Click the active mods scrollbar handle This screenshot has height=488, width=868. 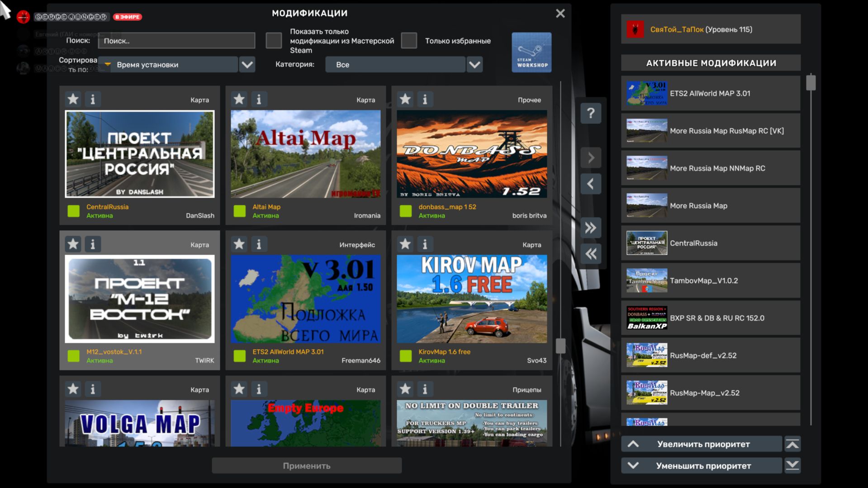coord(811,83)
